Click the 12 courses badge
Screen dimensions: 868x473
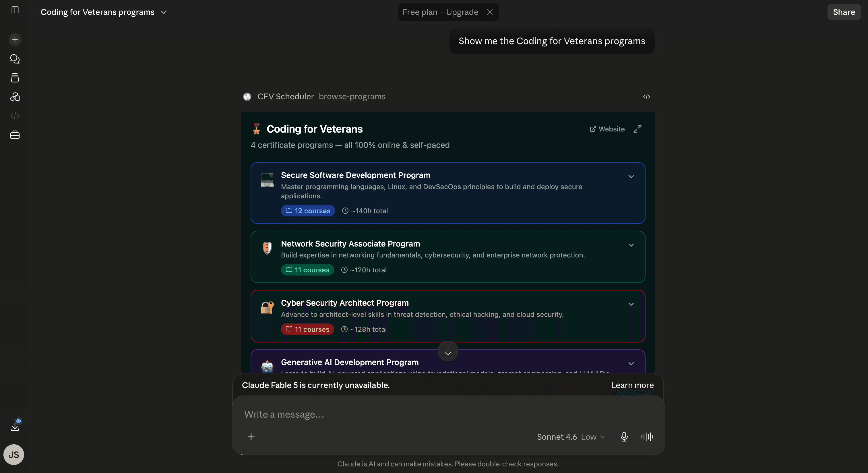(308, 211)
